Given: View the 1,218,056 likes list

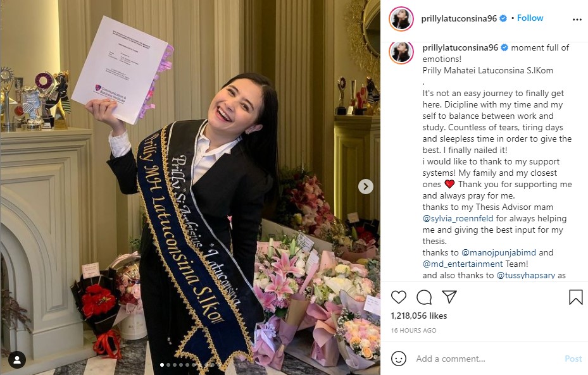Looking at the screenshot, I should 419,316.
